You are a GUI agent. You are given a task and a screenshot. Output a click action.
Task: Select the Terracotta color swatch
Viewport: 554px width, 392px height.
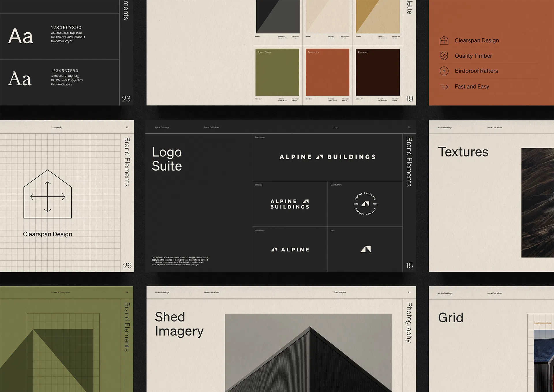327,72
